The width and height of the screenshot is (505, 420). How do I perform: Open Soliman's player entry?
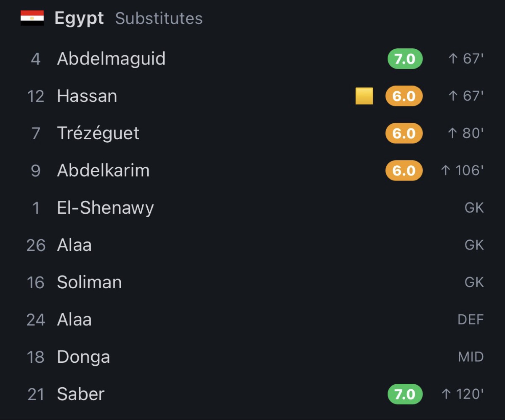pyautogui.click(x=252, y=282)
